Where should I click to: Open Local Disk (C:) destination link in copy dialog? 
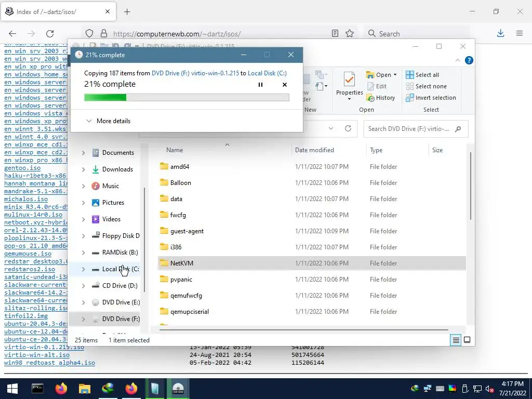click(x=267, y=73)
